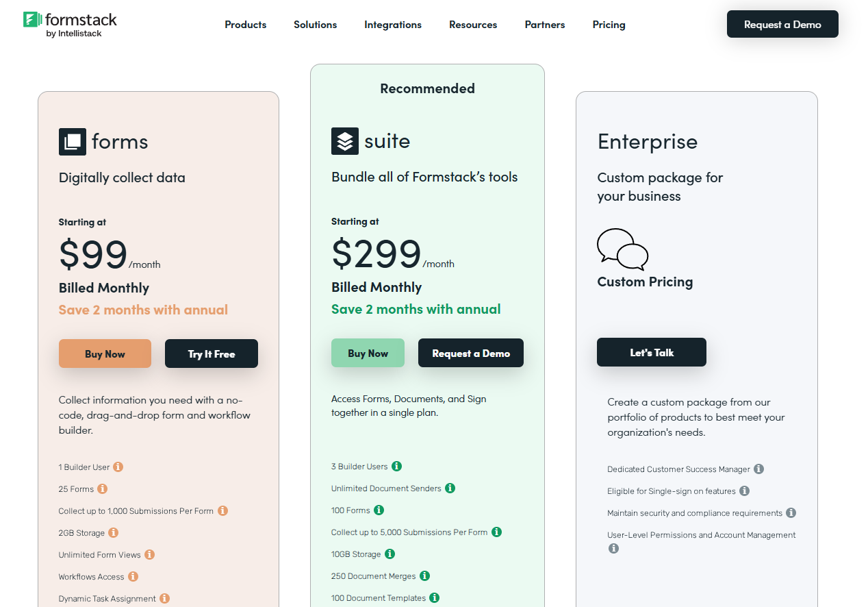Click the Try It Free link
This screenshot has width=868, height=607.
pyautogui.click(x=211, y=353)
